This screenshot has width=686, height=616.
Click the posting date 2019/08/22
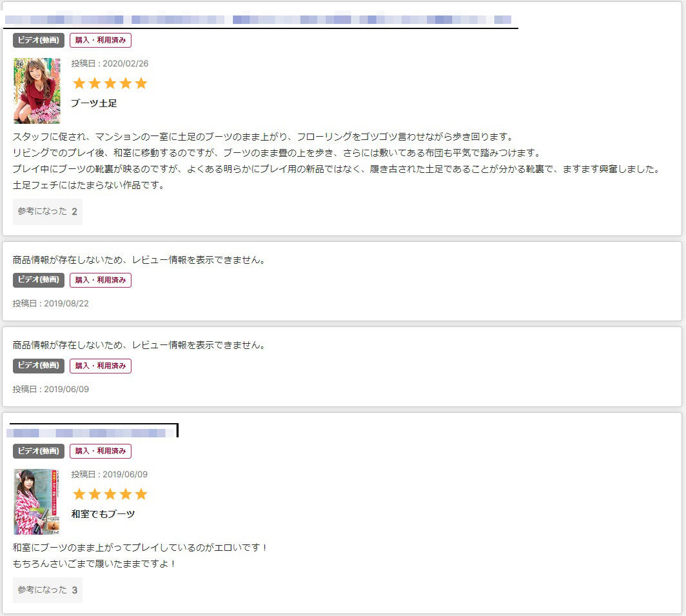click(51, 303)
